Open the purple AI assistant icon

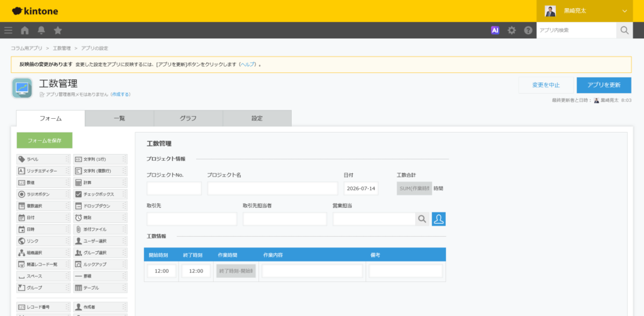coord(495,30)
